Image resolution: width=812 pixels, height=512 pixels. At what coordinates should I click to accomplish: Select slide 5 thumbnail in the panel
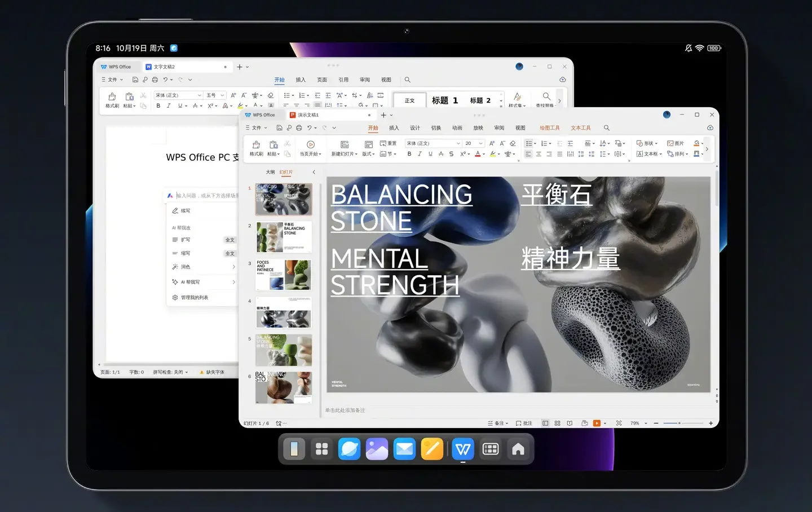tap(284, 350)
